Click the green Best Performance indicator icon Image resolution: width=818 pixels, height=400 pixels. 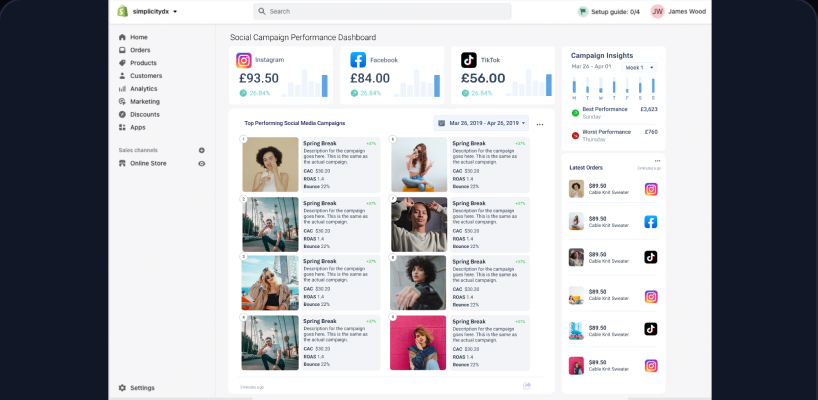[575, 113]
